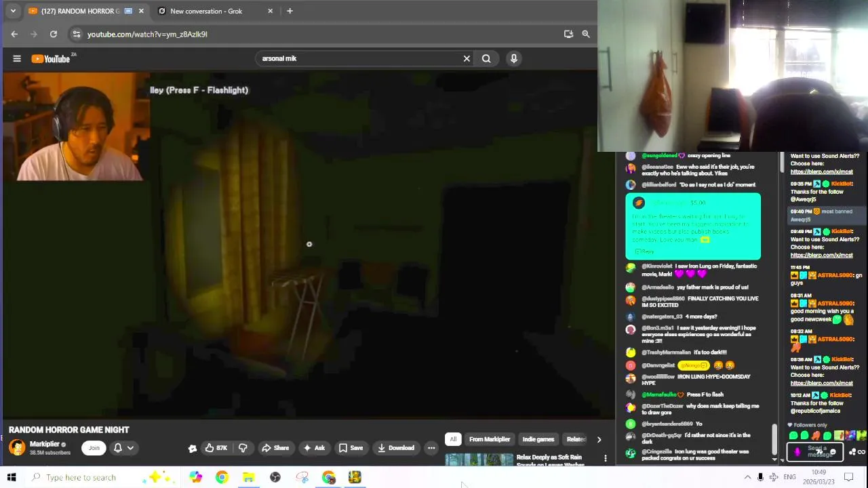Screen dimensions: 868x488
Task: Focus the taskbar Type here to search box
Action: (x=102, y=477)
